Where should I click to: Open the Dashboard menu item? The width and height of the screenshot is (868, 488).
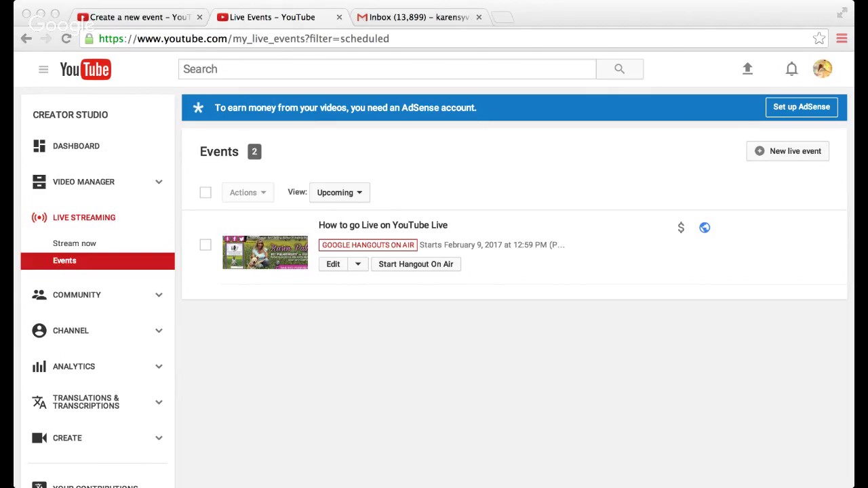[x=76, y=146]
